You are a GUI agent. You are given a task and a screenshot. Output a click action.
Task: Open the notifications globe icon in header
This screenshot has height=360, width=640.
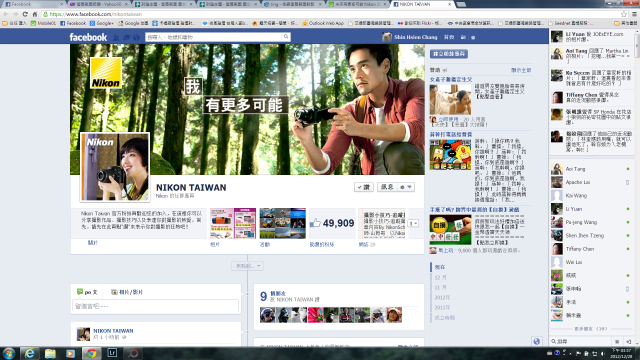[x=136, y=37]
